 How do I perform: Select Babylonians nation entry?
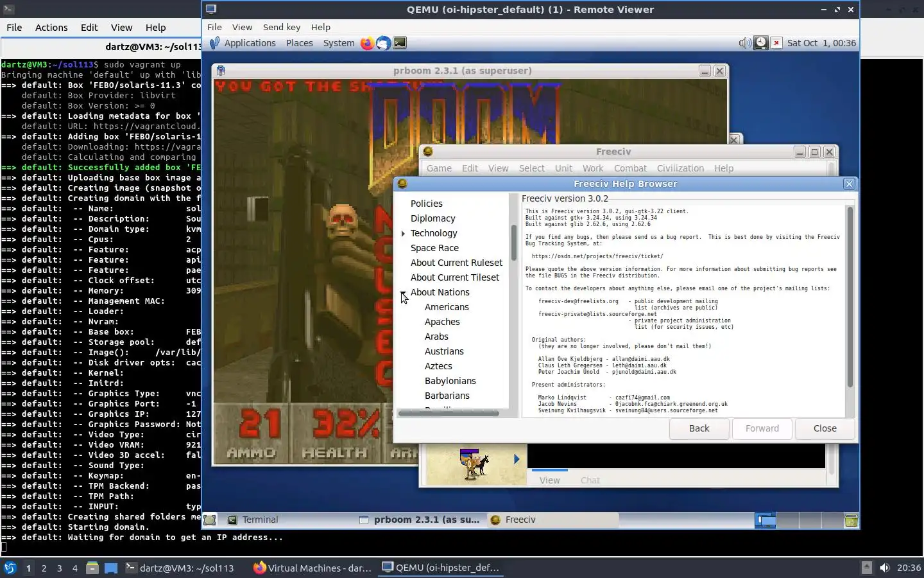[450, 381]
